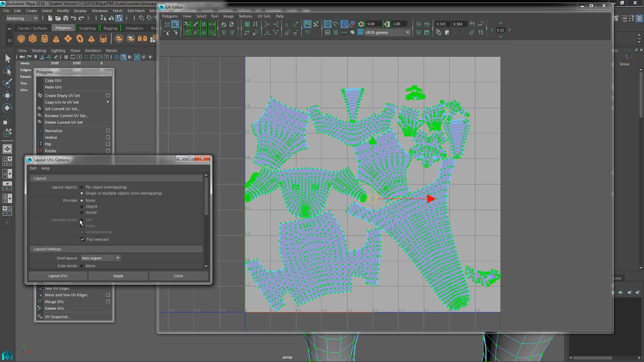644x362 pixels.
Task: Click the Paint selection tool
Action: click(x=7, y=83)
